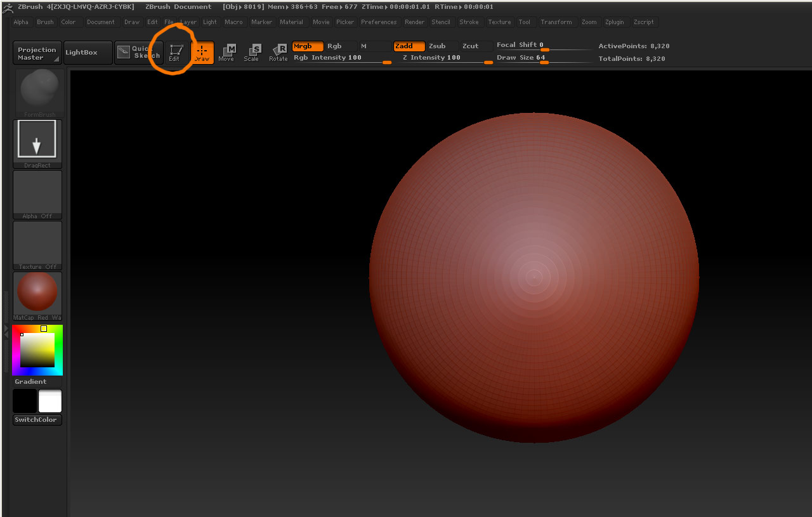Image resolution: width=812 pixels, height=517 pixels.
Task: Activate the Move tool icon
Action: point(227,52)
